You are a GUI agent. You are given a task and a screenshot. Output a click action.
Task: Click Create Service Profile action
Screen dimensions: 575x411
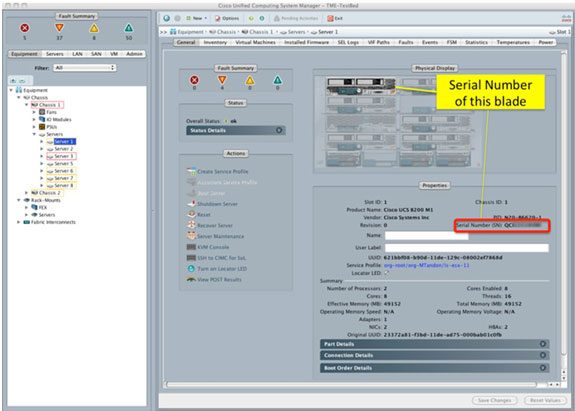pos(217,172)
